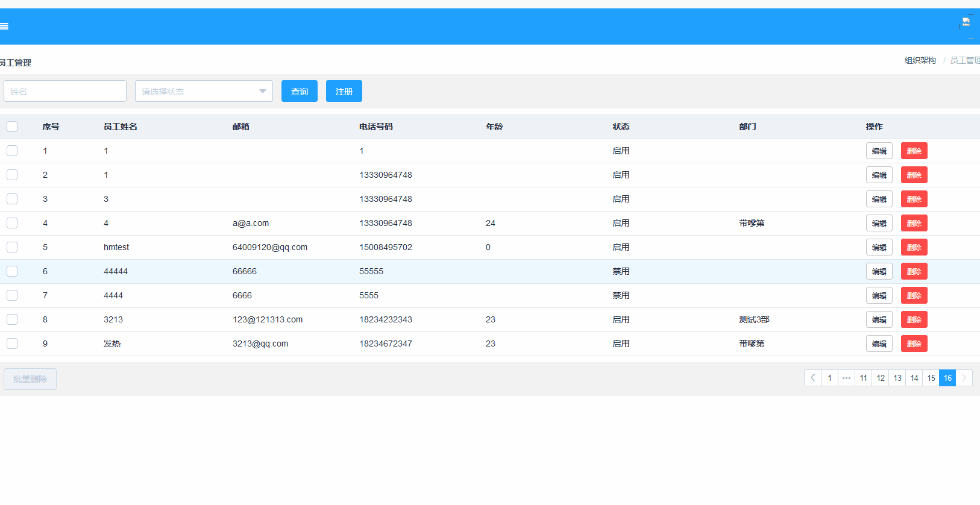Viewport: 980px width, 505px height.
Task: Edit row 3 using 编辑
Action: (879, 199)
